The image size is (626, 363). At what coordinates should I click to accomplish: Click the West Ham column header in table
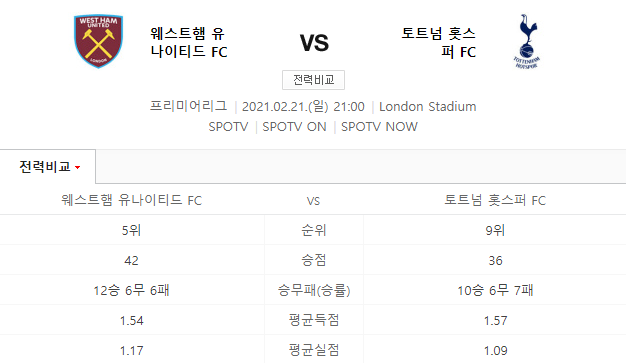pyautogui.click(x=131, y=200)
